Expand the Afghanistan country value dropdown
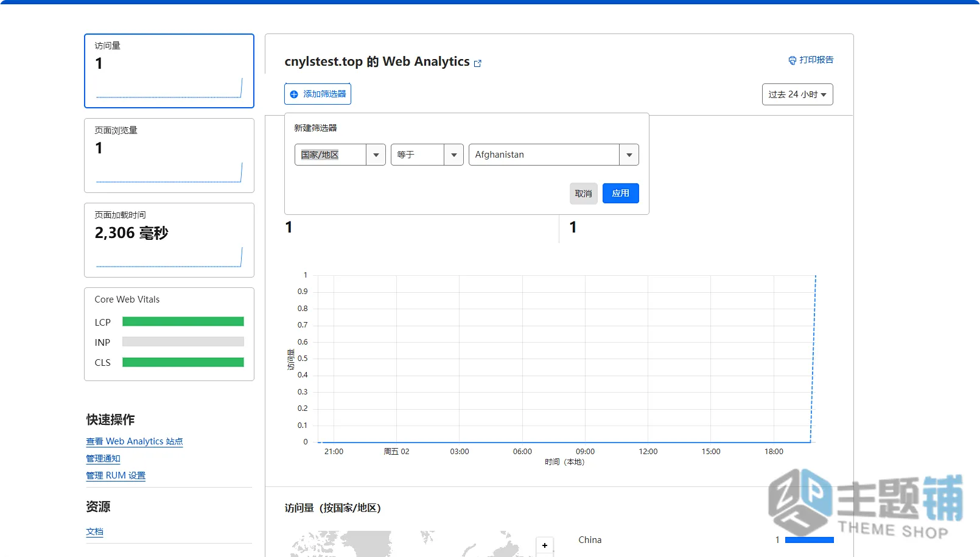 coord(629,155)
